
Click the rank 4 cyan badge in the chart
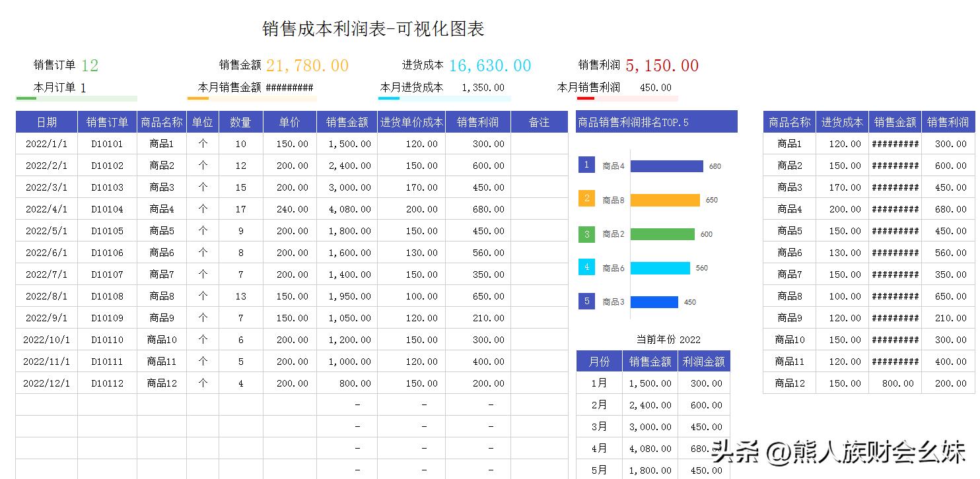click(x=586, y=268)
